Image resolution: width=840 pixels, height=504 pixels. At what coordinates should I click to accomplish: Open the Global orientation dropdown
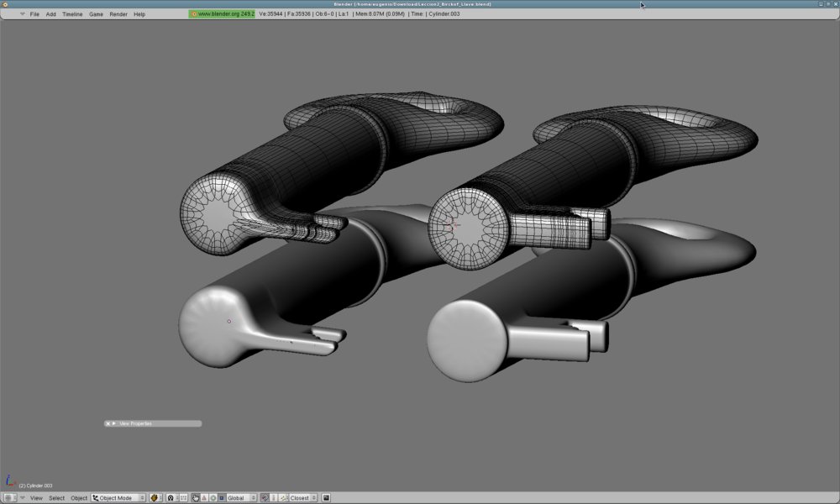[x=241, y=498]
